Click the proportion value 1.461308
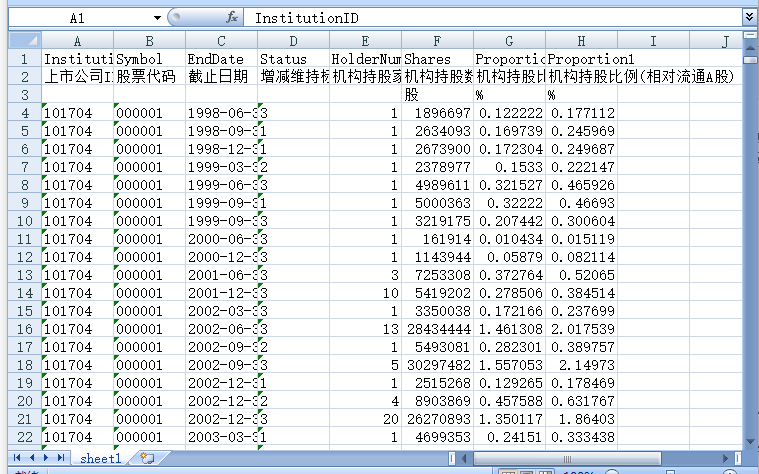This screenshot has height=474, width=759. click(x=509, y=329)
